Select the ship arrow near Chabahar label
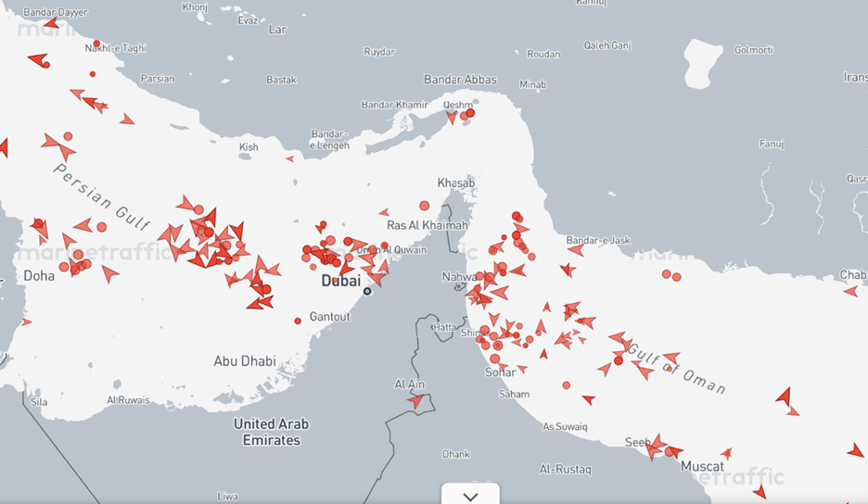Viewport: 868px width, 504px height. tap(850, 291)
